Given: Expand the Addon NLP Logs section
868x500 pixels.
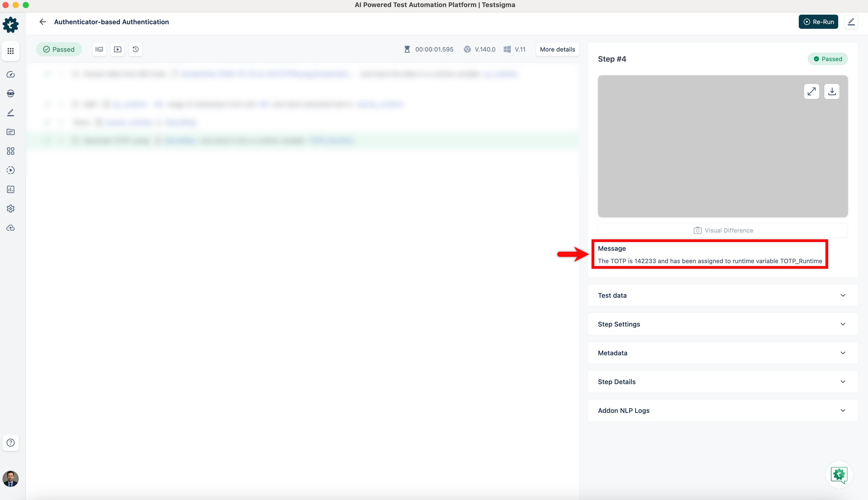Looking at the screenshot, I should coord(723,411).
